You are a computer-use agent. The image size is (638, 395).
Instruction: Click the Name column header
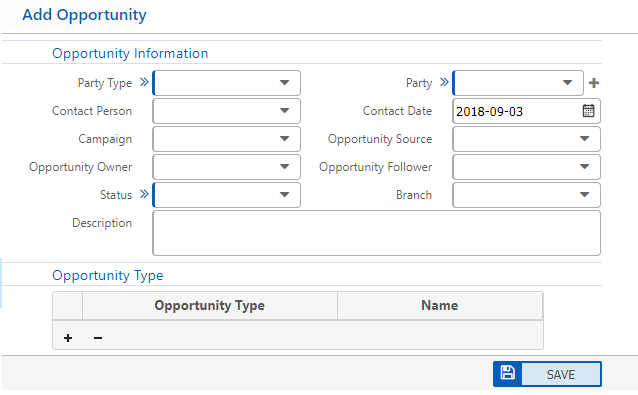[x=440, y=306]
